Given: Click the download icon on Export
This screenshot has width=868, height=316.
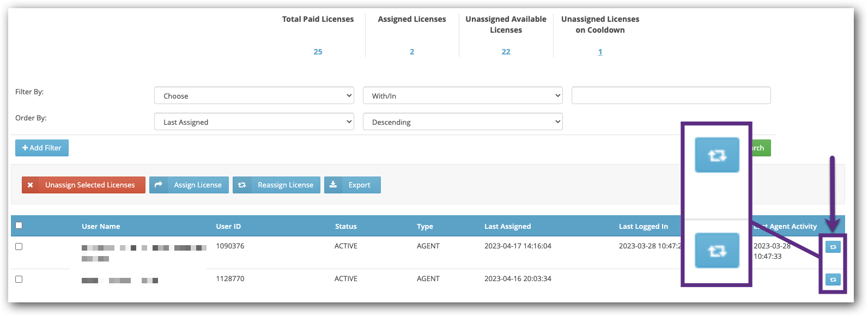Looking at the screenshot, I should [x=333, y=185].
